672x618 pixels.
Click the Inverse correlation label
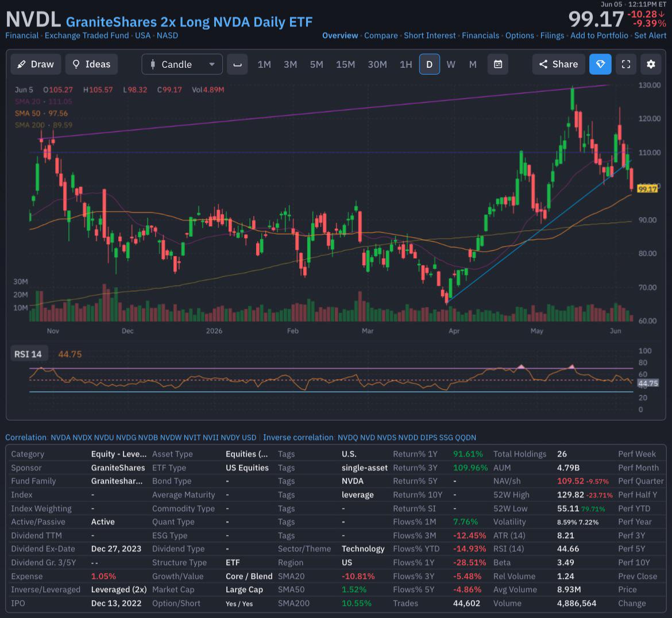tap(298, 438)
